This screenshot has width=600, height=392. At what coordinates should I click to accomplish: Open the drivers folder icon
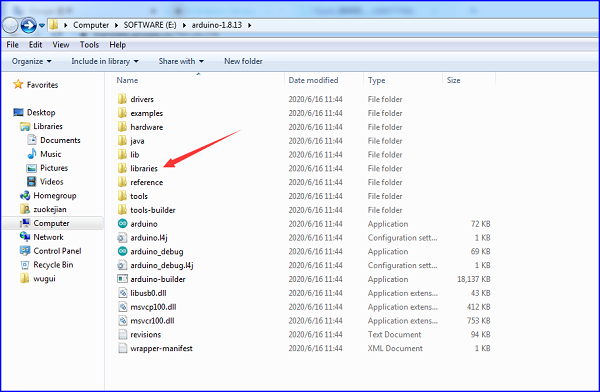(122, 99)
